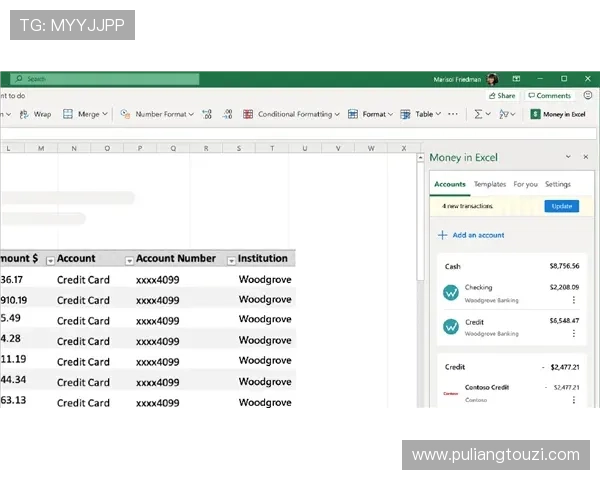Expand the Conditional Formatting dropdown
Viewport: 600px width, 480px height.
click(x=336, y=114)
